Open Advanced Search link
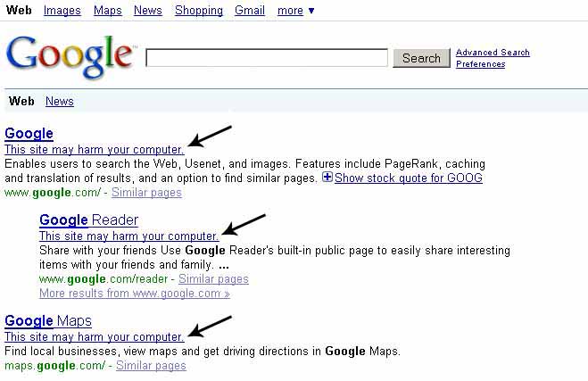The width and height of the screenshot is (588, 381). (x=493, y=53)
